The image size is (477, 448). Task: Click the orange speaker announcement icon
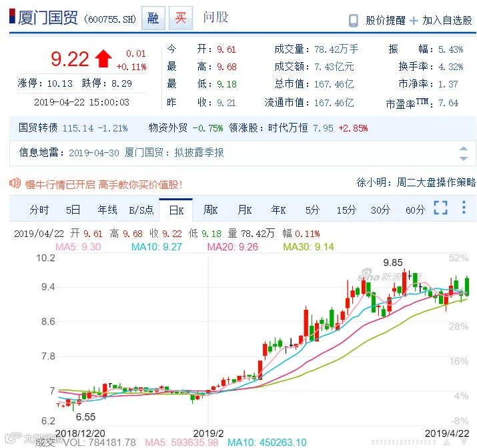15,184
